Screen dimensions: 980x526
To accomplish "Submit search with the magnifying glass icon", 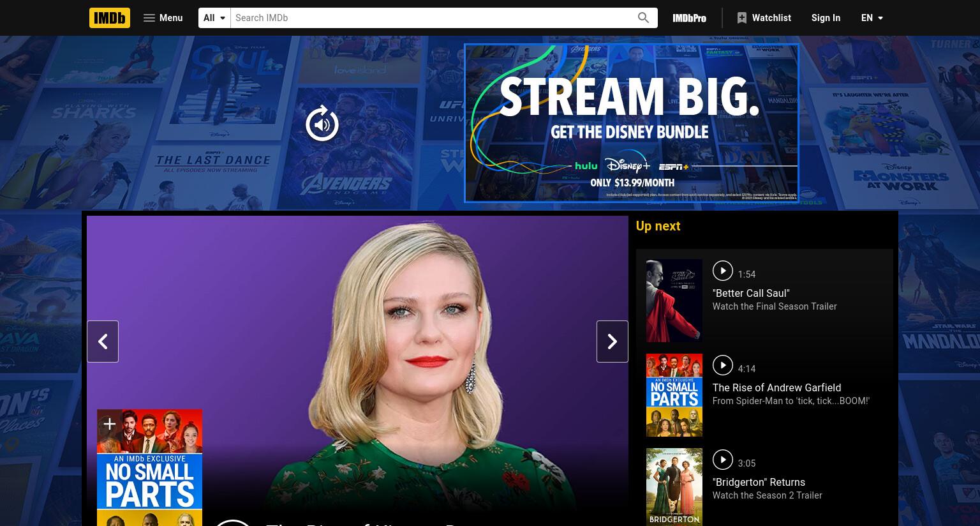I will tap(643, 18).
